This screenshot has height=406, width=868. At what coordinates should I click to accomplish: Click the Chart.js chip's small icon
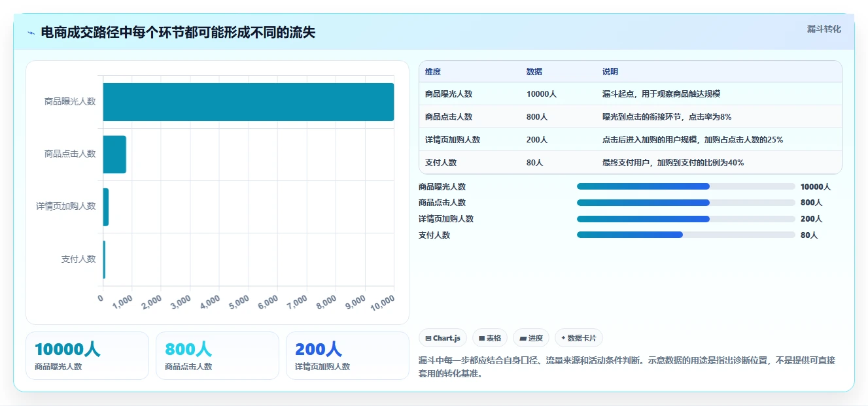[x=428, y=339]
